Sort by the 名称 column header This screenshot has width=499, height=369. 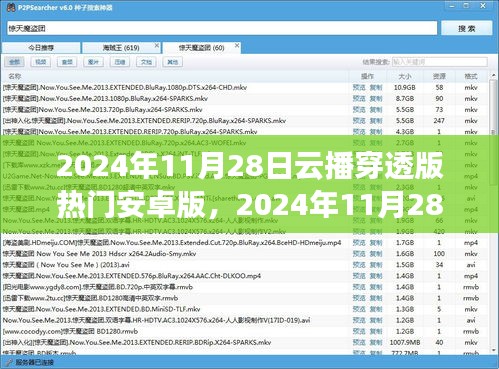pyautogui.click(x=15, y=76)
